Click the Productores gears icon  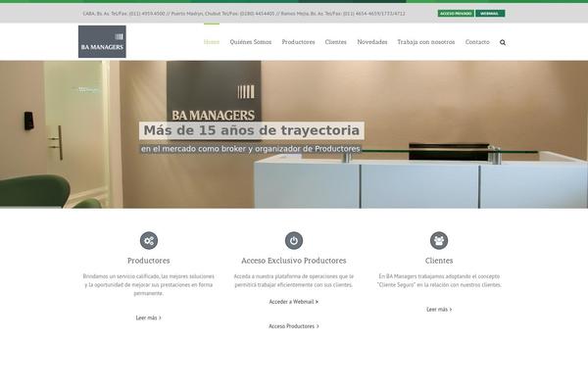(149, 240)
